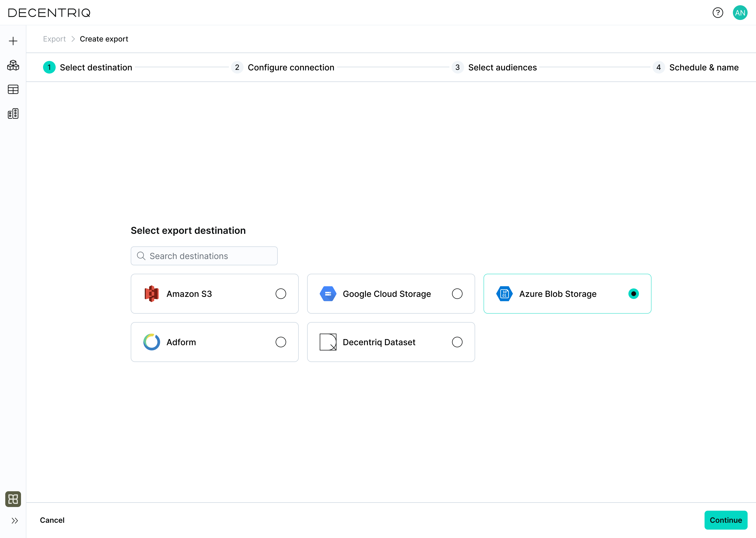The image size is (756, 538).
Task: Click the Create export breadcrumb
Action: pyautogui.click(x=104, y=39)
